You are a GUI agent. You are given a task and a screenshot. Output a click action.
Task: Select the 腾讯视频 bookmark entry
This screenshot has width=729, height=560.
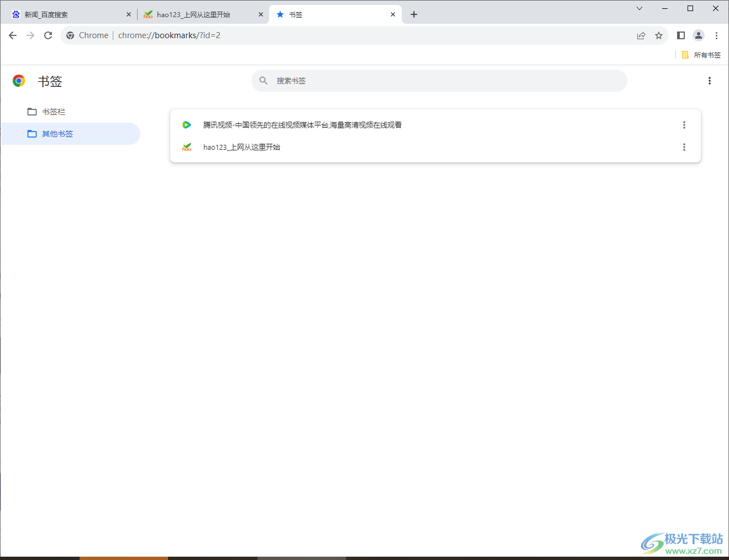pyautogui.click(x=436, y=125)
